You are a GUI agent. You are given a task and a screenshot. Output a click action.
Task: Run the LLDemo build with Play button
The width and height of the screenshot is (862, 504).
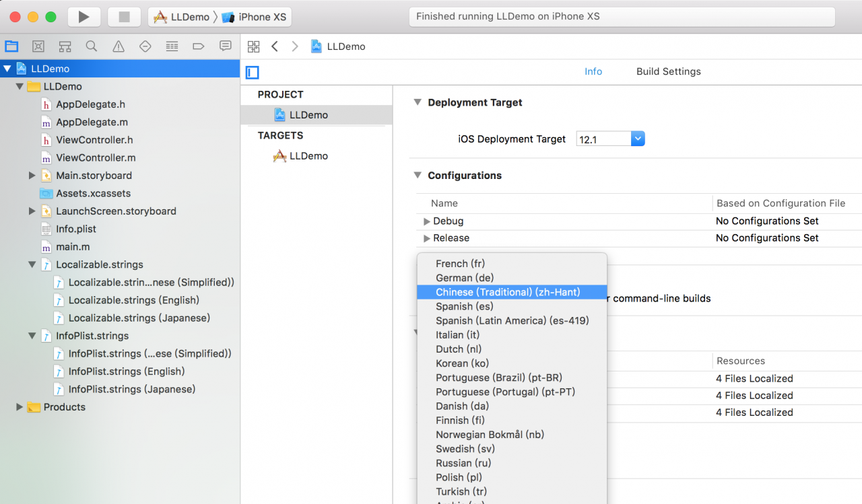point(84,17)
